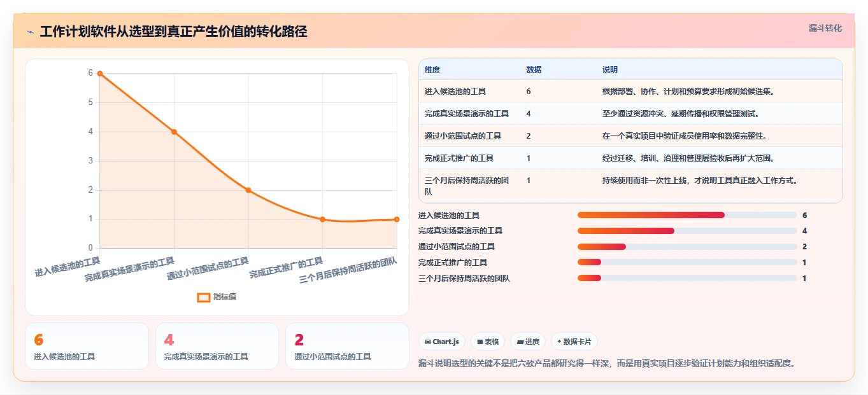Click the 漏斗转化 badge in the header
868x395 pixels.
825,28
